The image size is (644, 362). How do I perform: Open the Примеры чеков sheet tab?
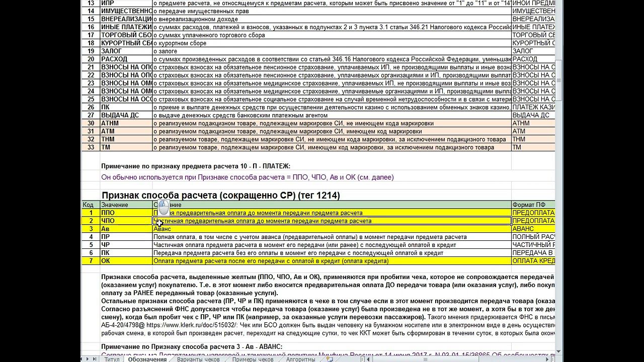253,359
